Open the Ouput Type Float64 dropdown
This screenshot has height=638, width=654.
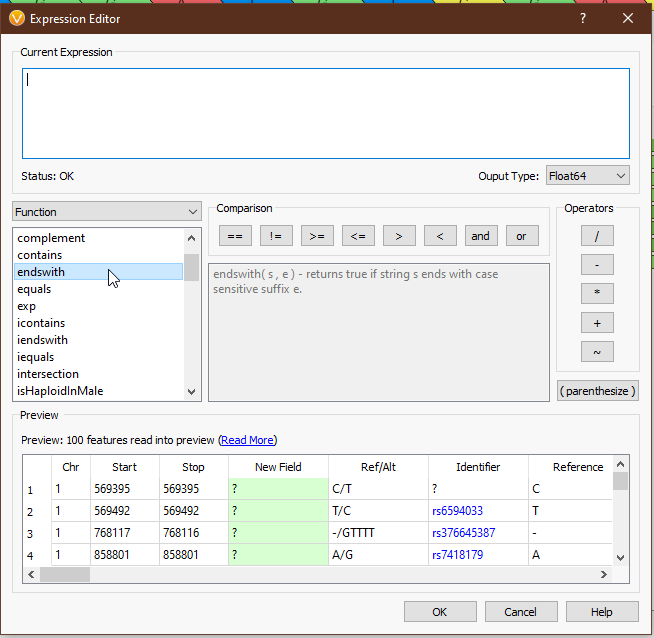(x=587, y=176)
